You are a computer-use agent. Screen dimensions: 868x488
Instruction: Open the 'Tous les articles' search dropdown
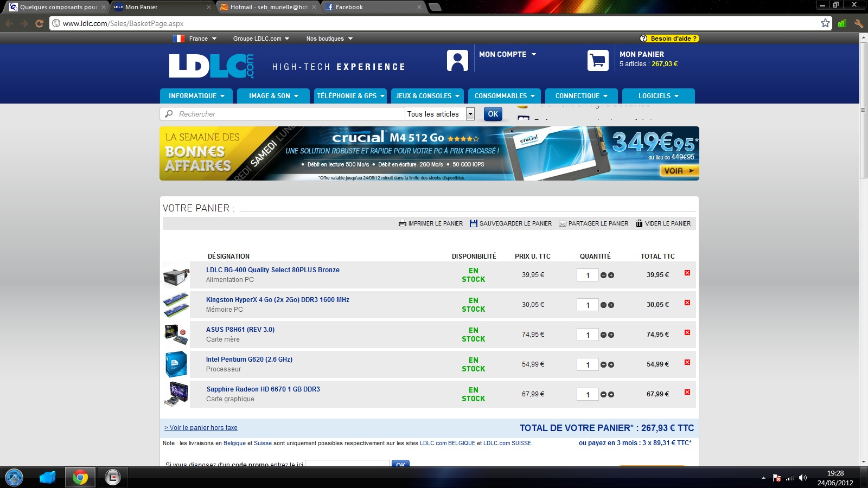pyautogui.click(x=470, y=114)
